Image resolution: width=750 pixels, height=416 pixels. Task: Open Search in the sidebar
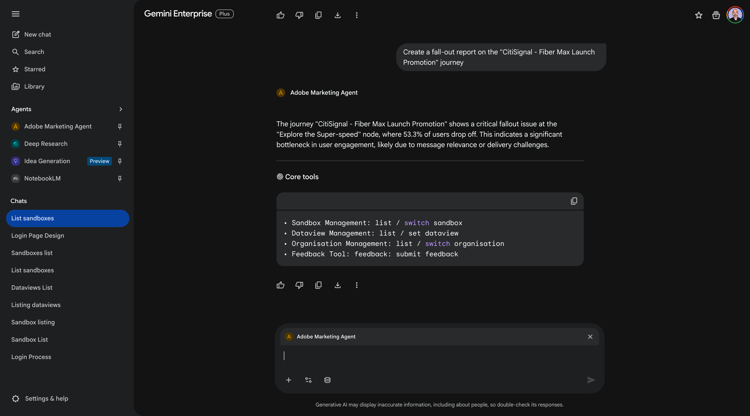28,52
